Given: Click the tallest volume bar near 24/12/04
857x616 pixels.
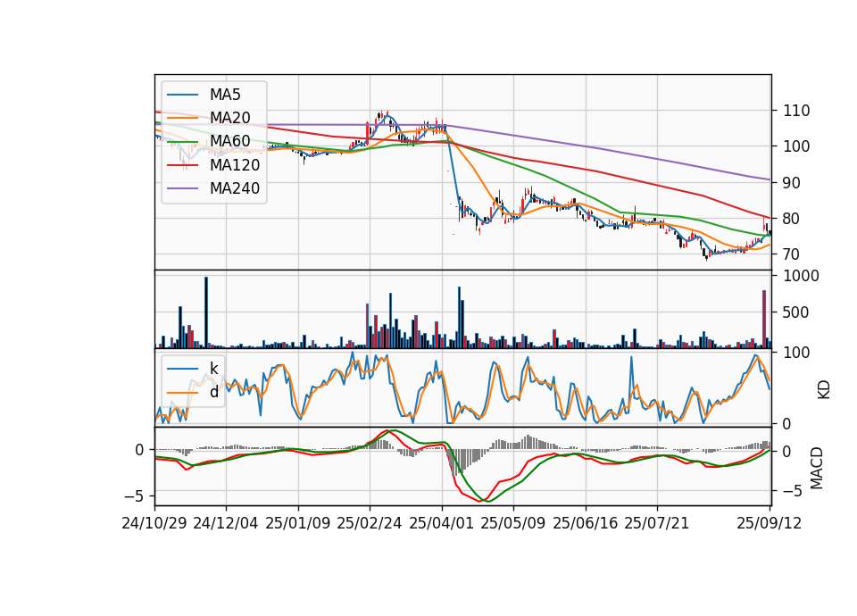Looking at the screenshot, I should click(x=206, y=312).
